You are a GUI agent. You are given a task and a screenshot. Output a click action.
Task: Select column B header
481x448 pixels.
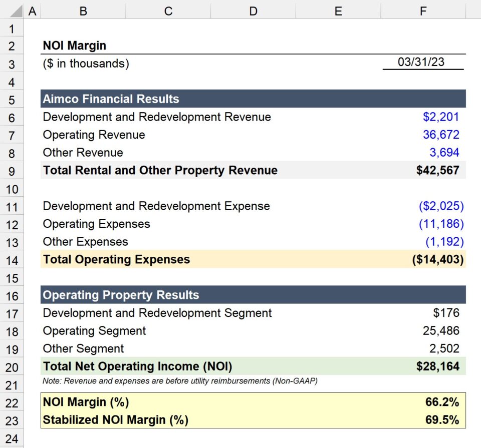83,11
